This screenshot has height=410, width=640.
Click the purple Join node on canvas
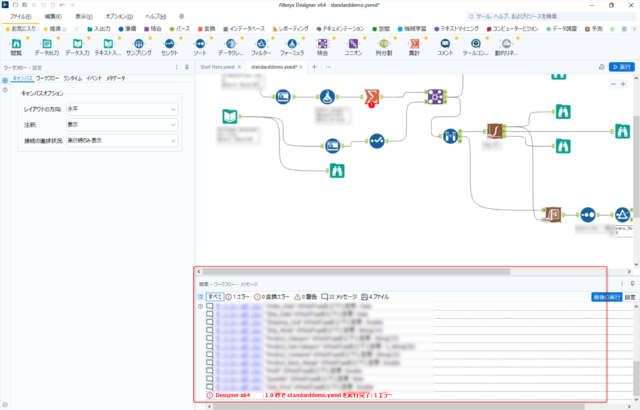tap(435, 97)
